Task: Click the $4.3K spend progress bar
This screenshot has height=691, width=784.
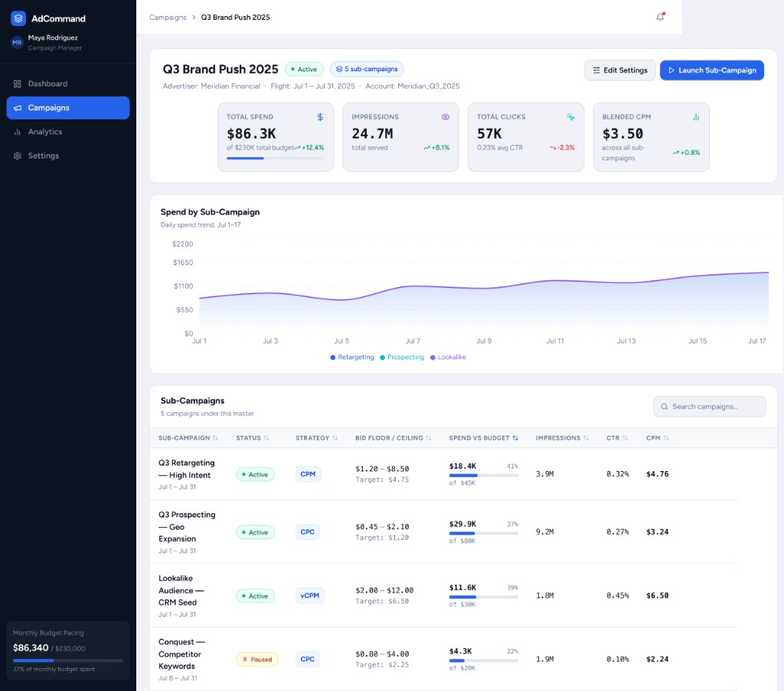Action: coord(484,660)
